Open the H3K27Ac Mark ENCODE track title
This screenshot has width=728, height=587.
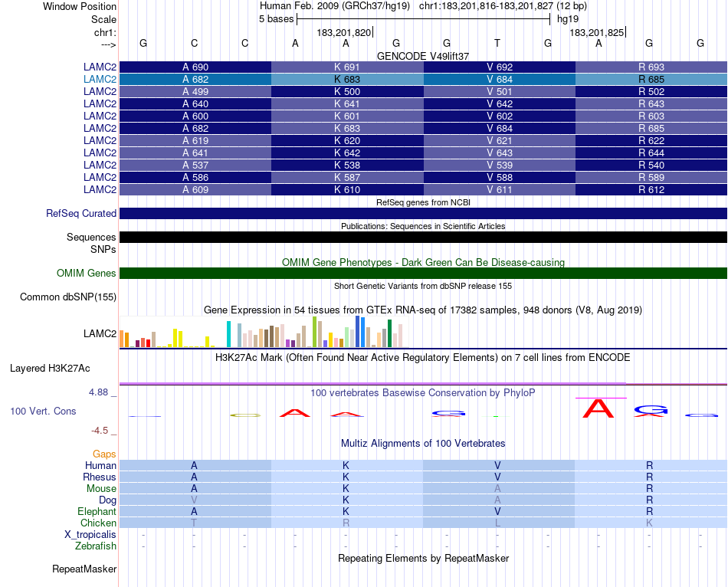tap(423, 358)
